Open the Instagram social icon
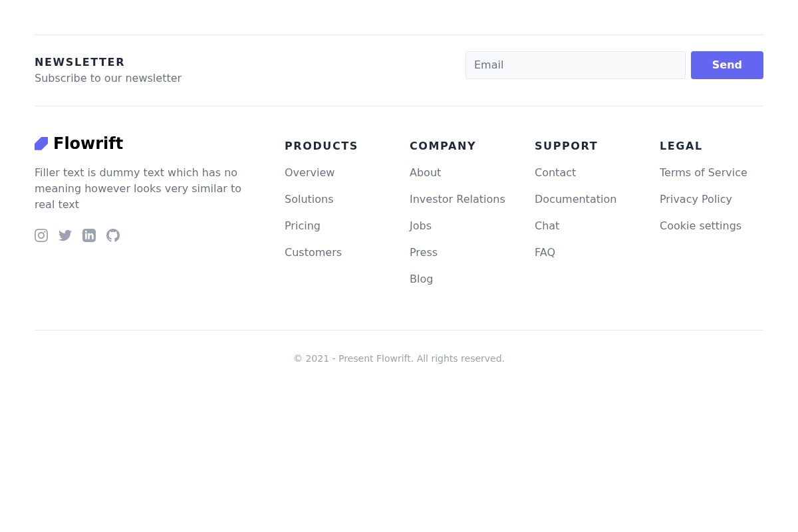 pyautogui.click(x=41, y=235)
